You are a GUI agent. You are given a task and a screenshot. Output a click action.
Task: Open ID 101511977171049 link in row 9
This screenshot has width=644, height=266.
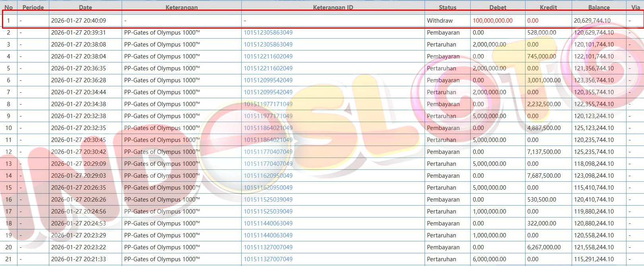[268, 116]
